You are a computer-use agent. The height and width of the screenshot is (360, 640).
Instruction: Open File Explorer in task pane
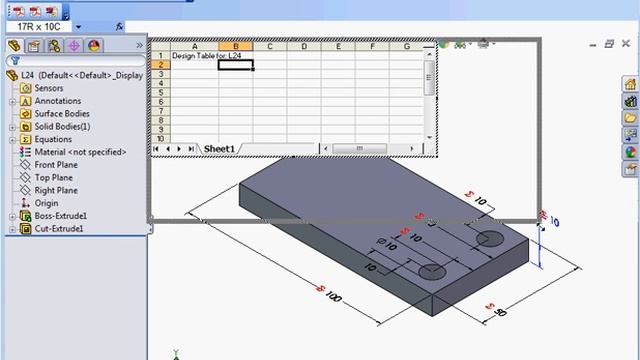pos(630,118)
